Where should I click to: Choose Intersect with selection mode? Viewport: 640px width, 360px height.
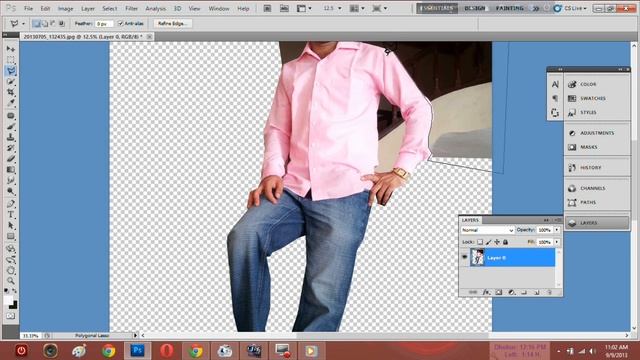tap(62, 24)
